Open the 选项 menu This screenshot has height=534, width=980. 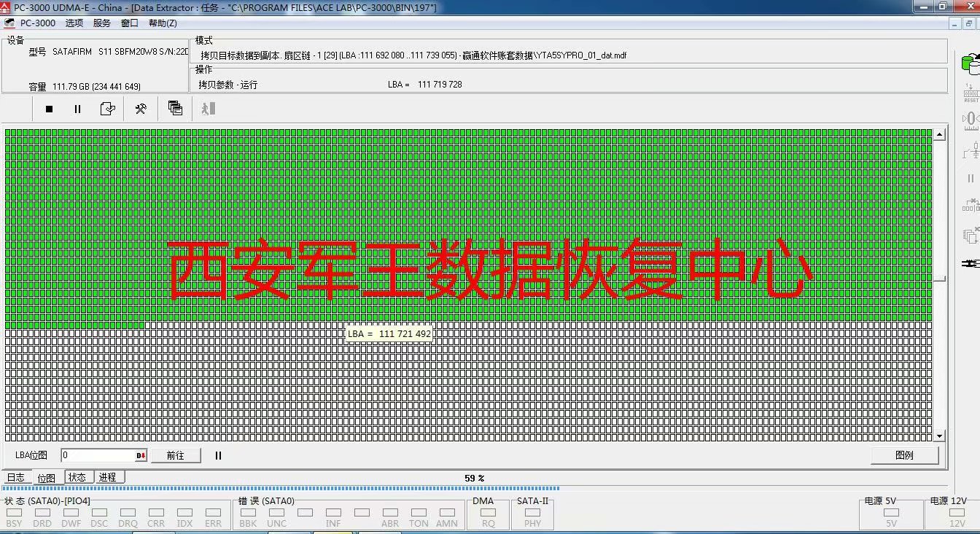75,23
